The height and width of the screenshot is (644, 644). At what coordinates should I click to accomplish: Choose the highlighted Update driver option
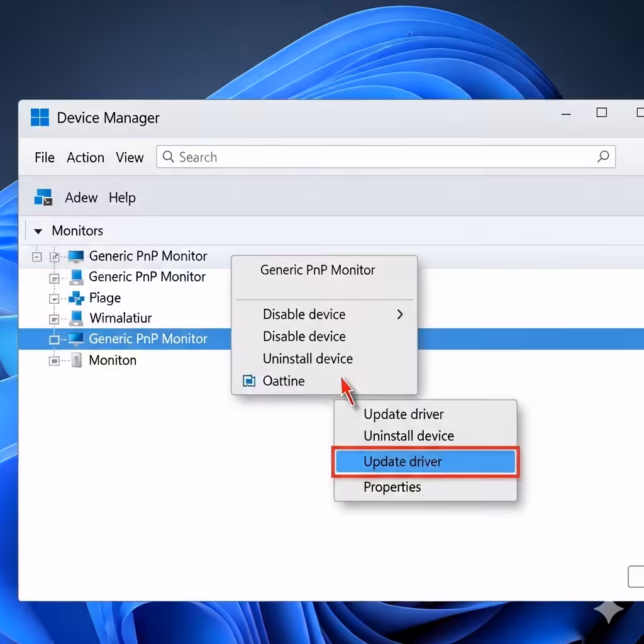click(426, 462)
